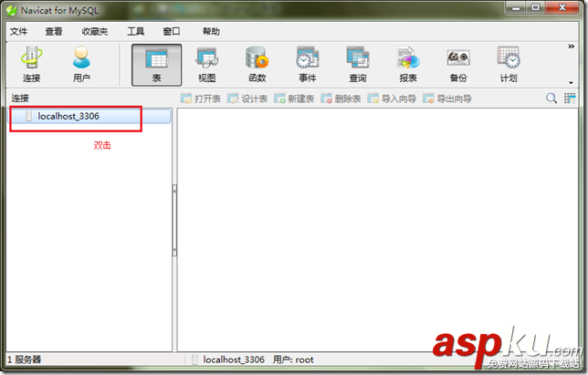The width and height of the screenshot is (588, 375).
Task: Toggle the grid view layout icon
Action: 570,99
